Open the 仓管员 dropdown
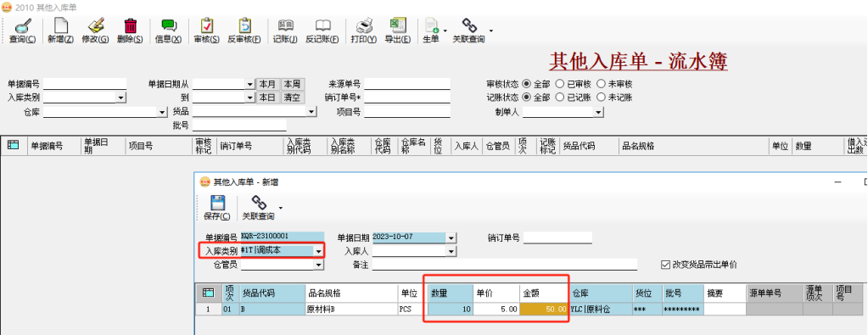Screen dimensions: 868x335 318,265
